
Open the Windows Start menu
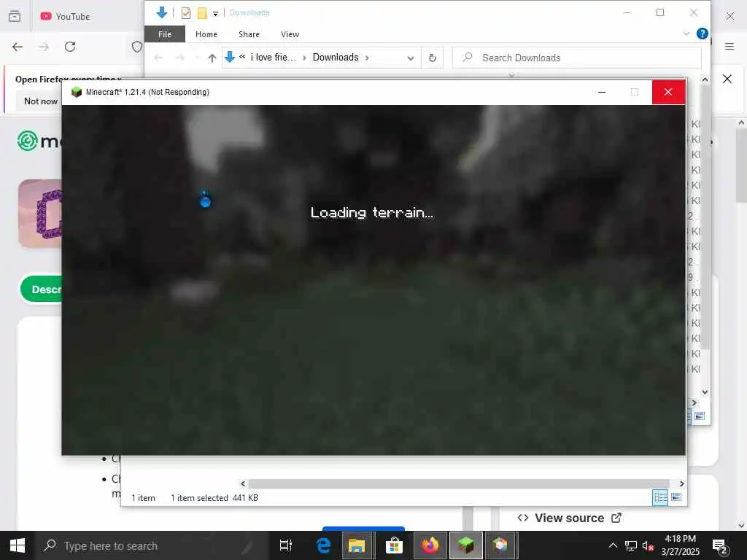[18, 545]
